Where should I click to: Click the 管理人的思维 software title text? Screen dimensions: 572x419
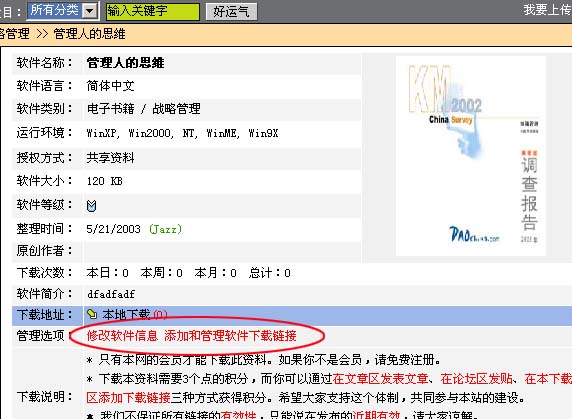click(x=125, y=63)
